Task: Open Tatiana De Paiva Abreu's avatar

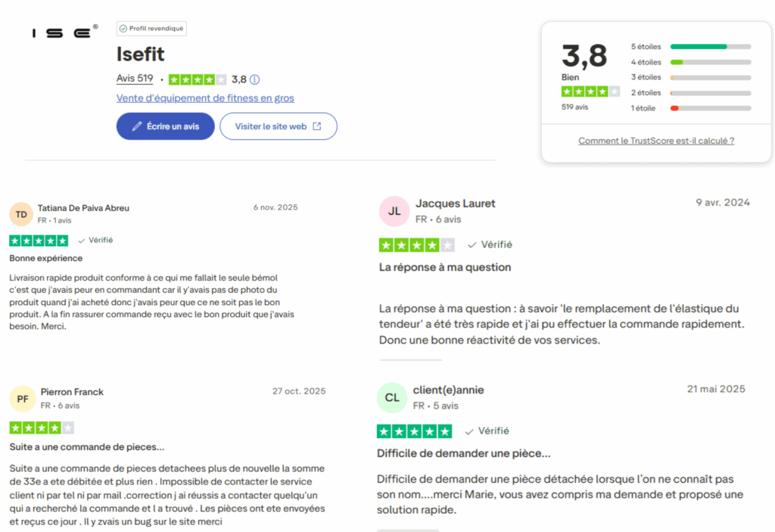Action: 20,214
